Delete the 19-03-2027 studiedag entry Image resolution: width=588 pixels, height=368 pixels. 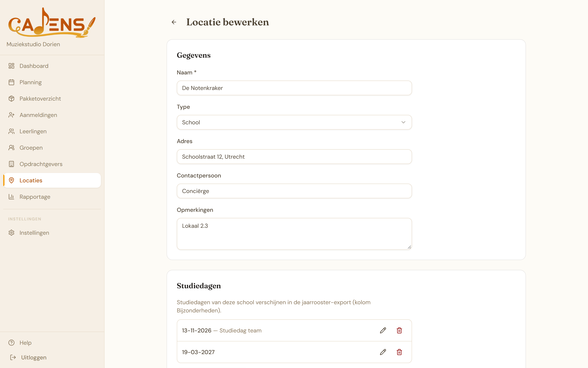point(399,352)
